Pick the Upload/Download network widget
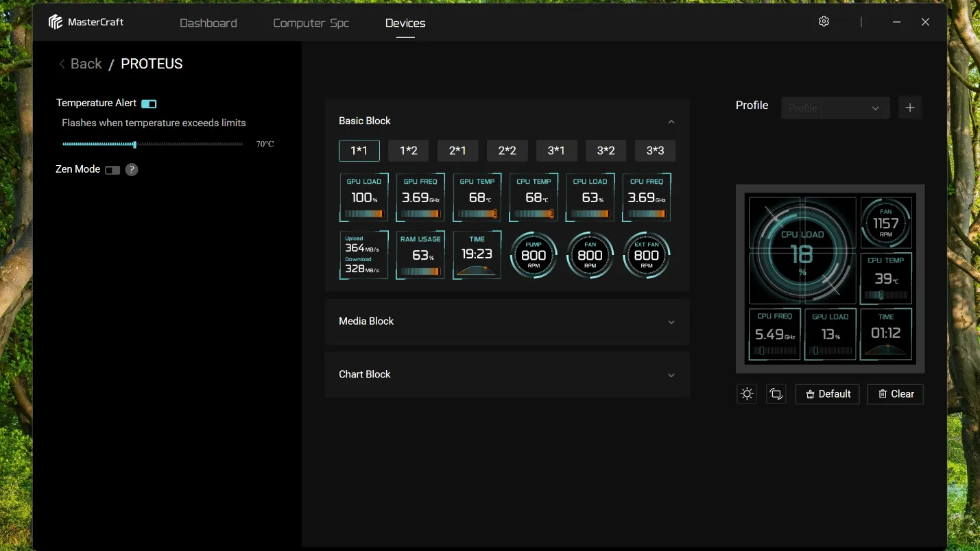 tap(364, 255)
